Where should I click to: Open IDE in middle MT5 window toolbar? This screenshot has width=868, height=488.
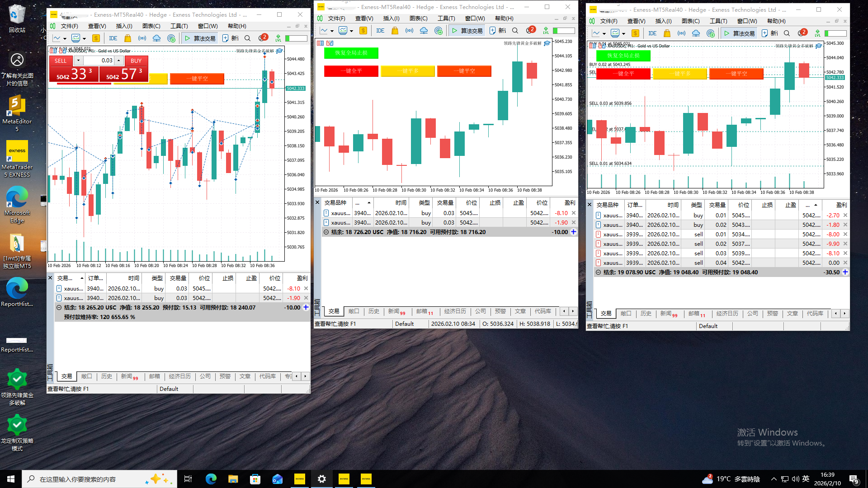point(380,31)
